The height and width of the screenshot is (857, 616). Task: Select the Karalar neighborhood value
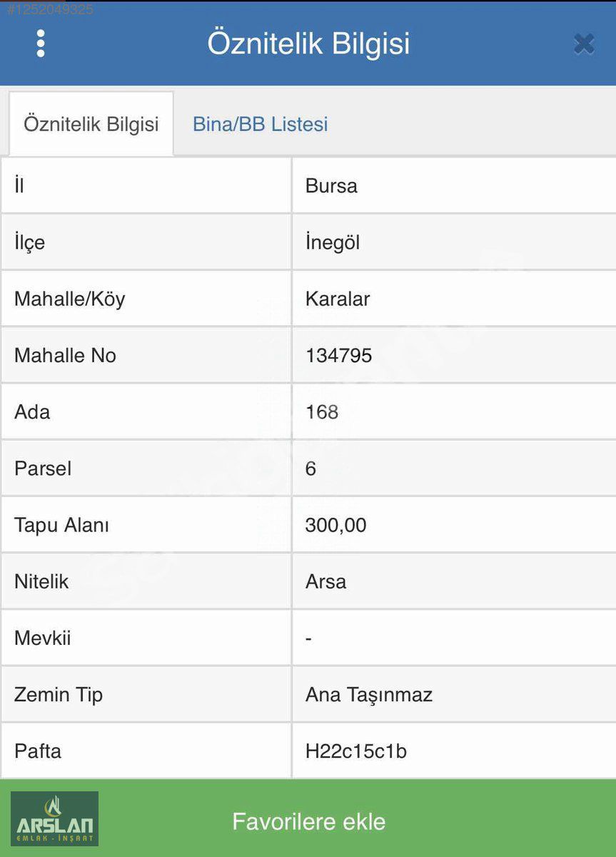tap(338, 299)
